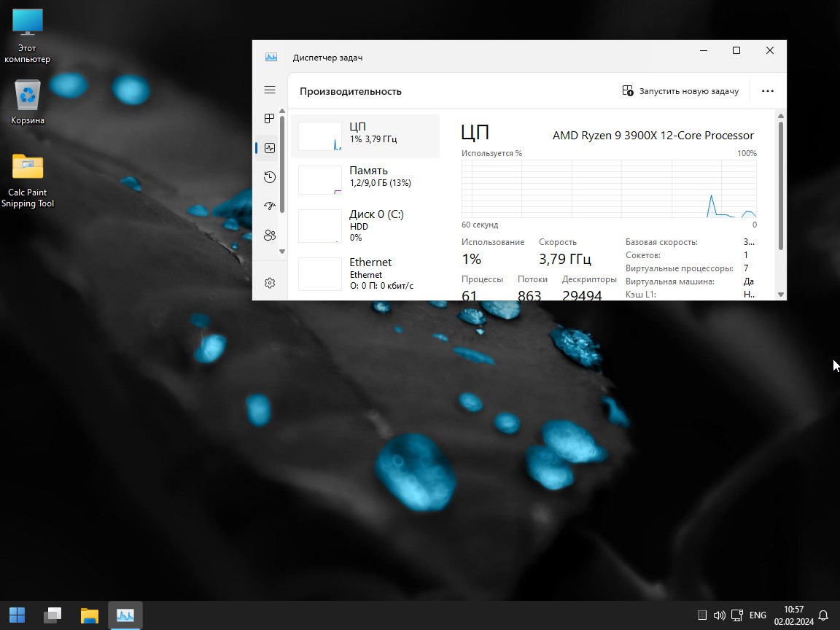Open File Explorer from the taskbar
Screen dimensions: 840x630
click(90, 615)
